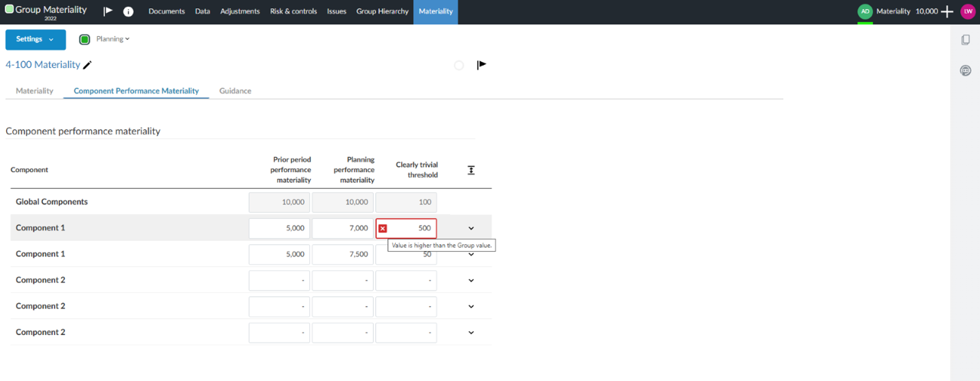The image size is (980, 381).
Task: Expand the Planning phase dropdown
Action: click(x=113, y=39)
